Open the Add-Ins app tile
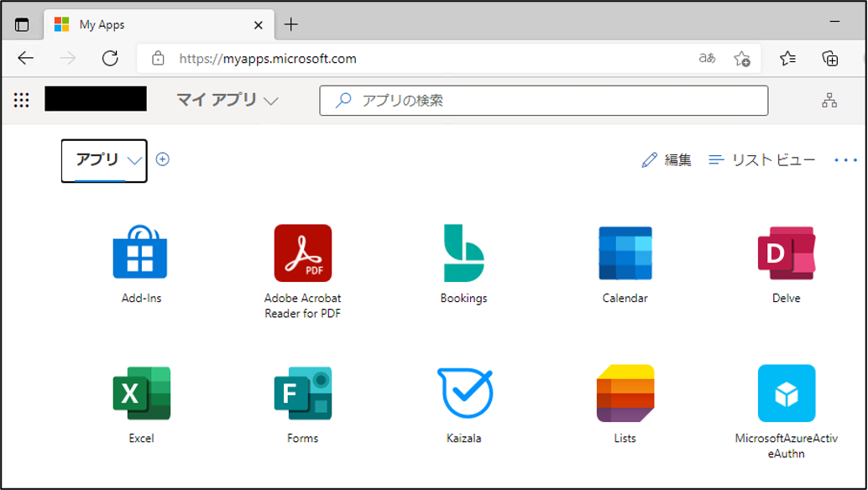Screen dimensions: 868x490 coord(140,252)
